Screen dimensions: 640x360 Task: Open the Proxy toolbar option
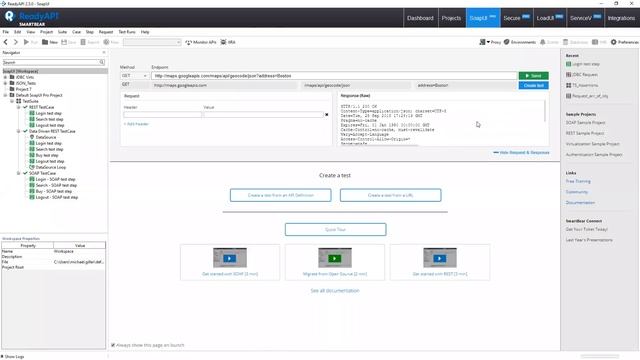pyautogui.click(x=490, y=42)
